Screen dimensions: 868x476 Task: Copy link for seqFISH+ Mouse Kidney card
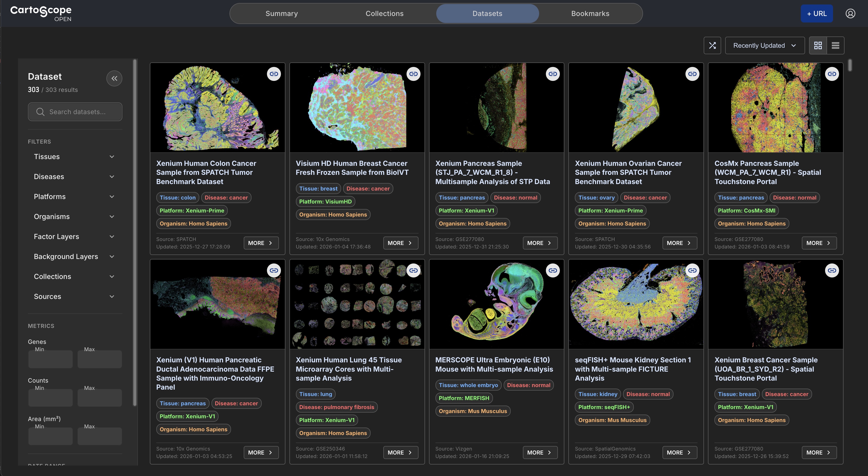point(692,270)
